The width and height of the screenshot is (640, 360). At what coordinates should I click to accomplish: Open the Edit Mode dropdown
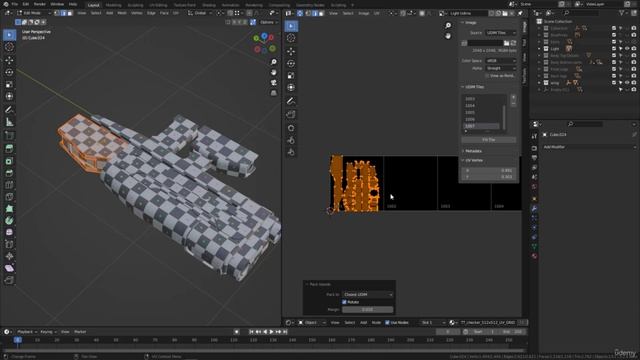click(34, 13)
